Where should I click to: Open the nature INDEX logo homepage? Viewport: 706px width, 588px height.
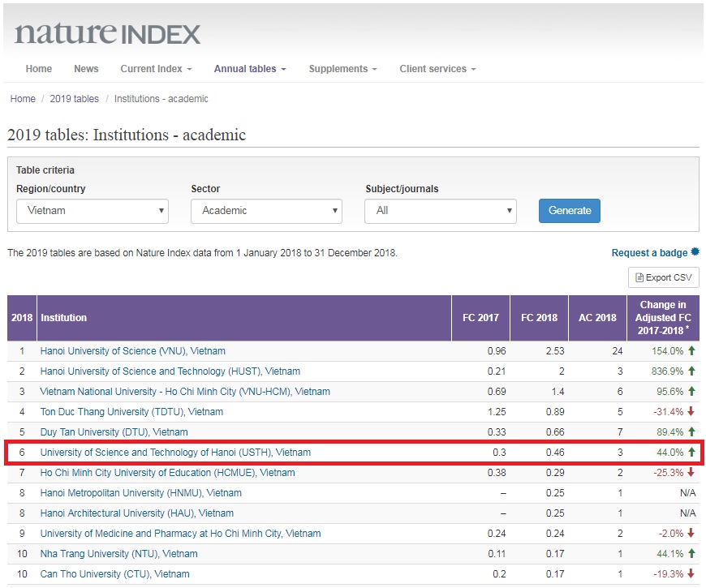tap(107, 34)
